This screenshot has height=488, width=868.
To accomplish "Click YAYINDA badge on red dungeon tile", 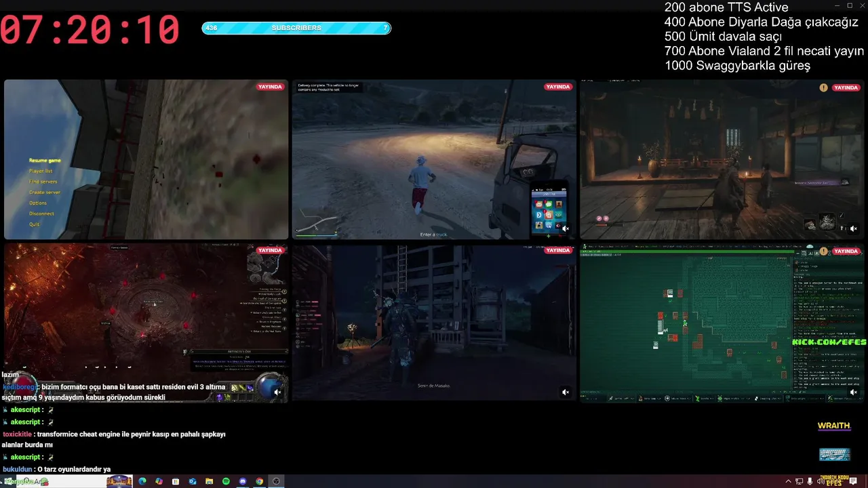I will 270,250.
